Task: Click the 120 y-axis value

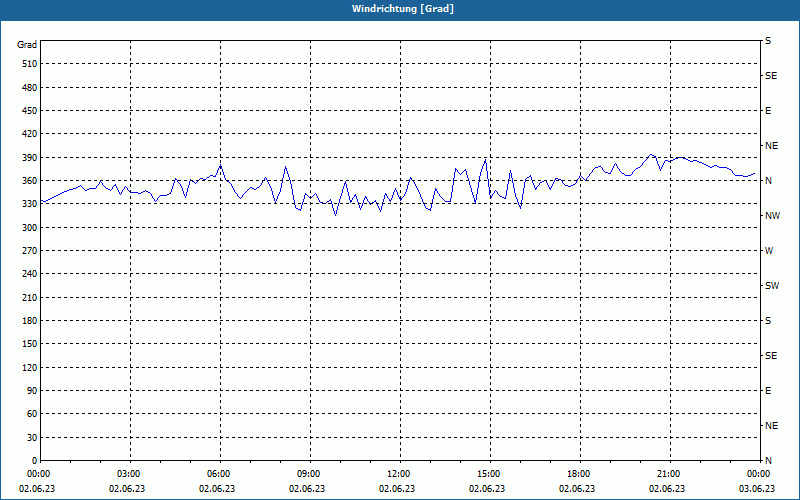Action: click(x=29, y=367)
